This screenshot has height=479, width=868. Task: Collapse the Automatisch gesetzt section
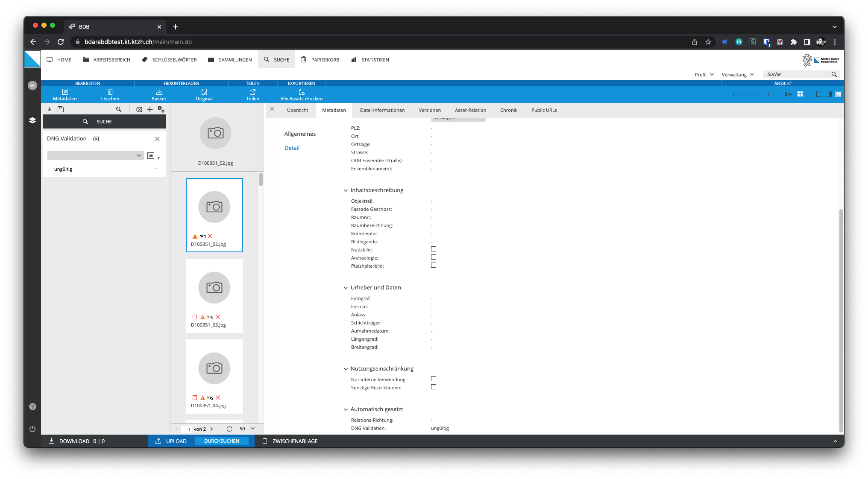(x=346, y=409)
